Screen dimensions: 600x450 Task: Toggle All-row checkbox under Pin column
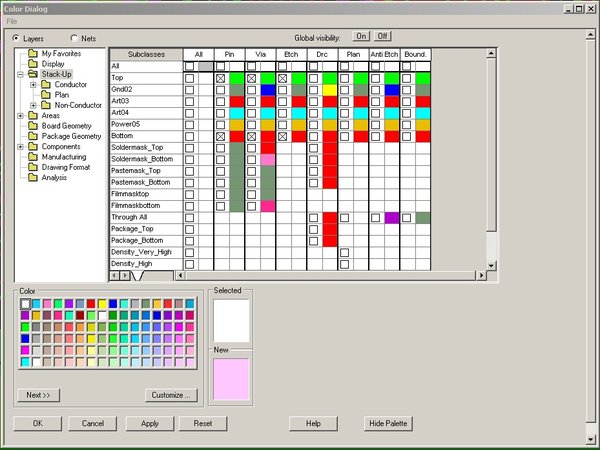[x=220, y=67]
